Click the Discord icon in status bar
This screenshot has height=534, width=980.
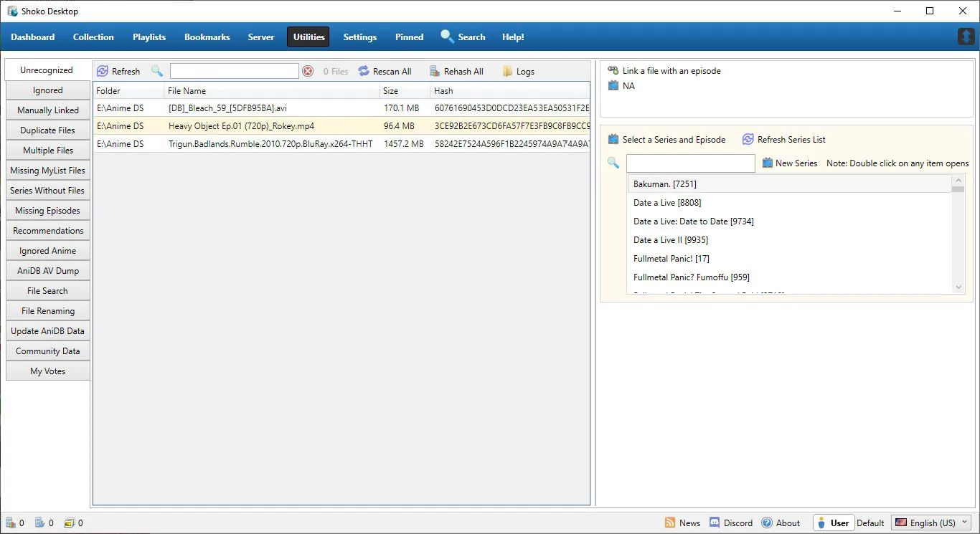715,523
